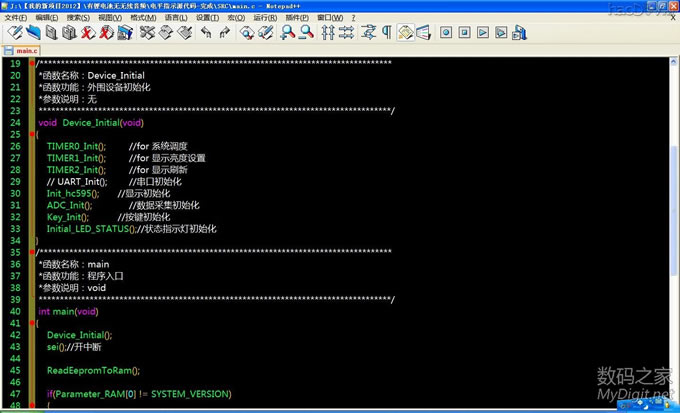Viewport: 680px width, 413px height.
Task: Click the Close All documents icon
Action: pos(105,33)
